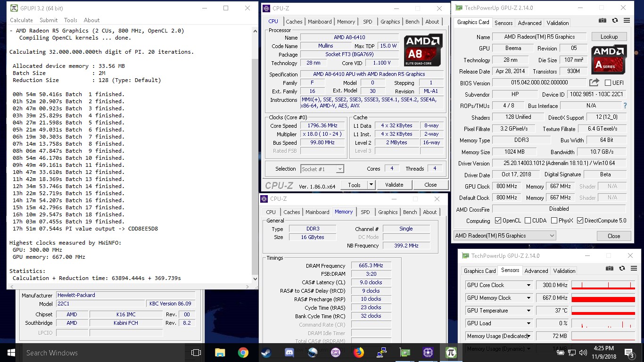Switch to Caches tab in the CPU-Z CPU tab window
Image resolution: width=644 pixels, height=362 pixels.
tap(294, 22)
